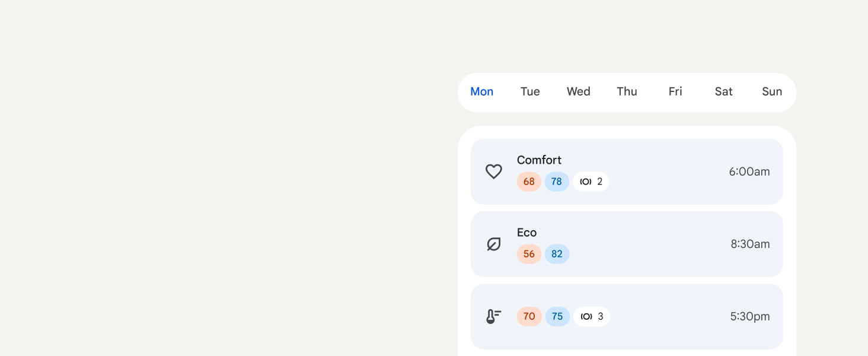Click the thermometer icon for 5:30pm schedule
Image resolution: width=868 pixels, height=356 pixels.
point(494,316)
